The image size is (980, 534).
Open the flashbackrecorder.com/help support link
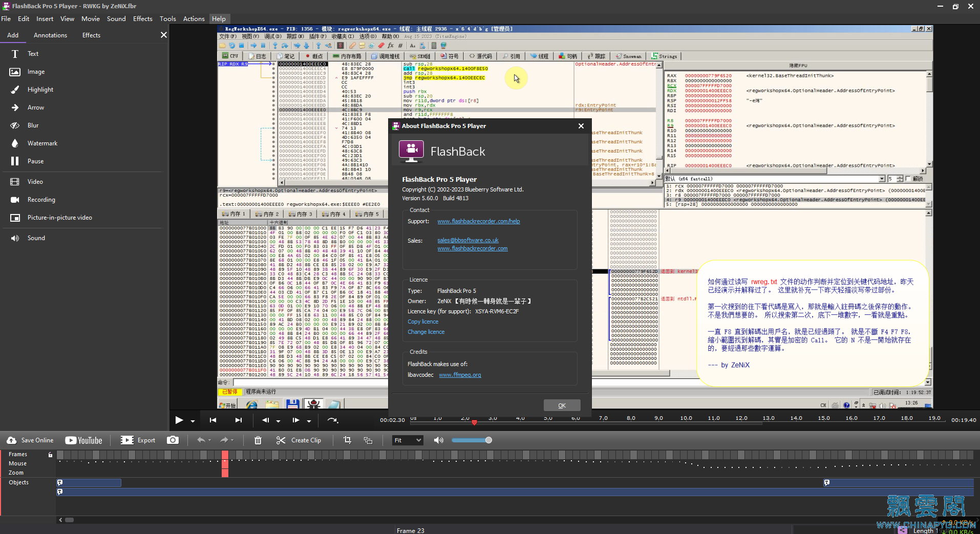[x=478, y=221]
